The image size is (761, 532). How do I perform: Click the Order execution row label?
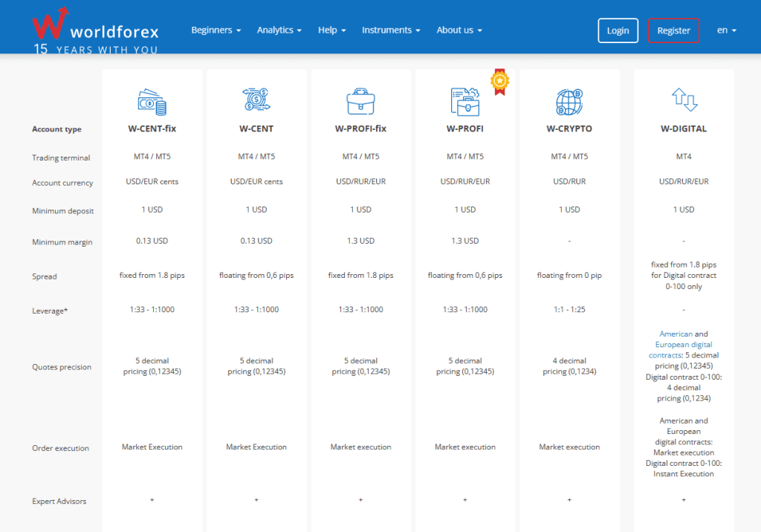pos(61,448)
